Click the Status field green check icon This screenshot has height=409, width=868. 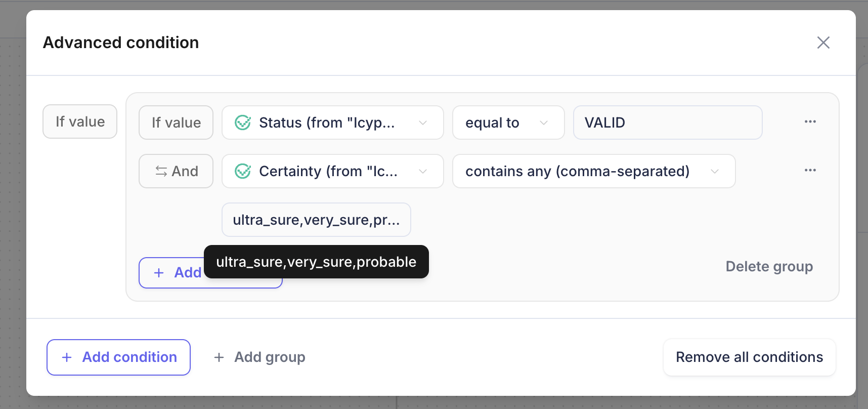pos(243,122)
